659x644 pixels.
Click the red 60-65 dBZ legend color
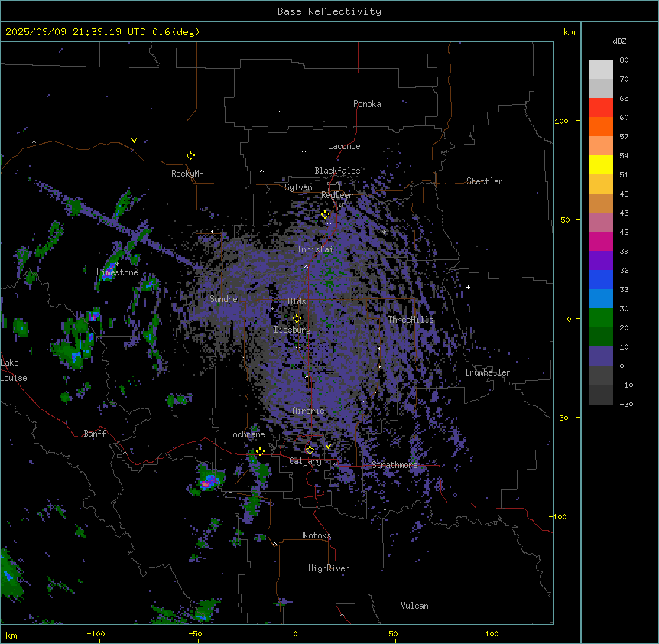coord(601,108)
